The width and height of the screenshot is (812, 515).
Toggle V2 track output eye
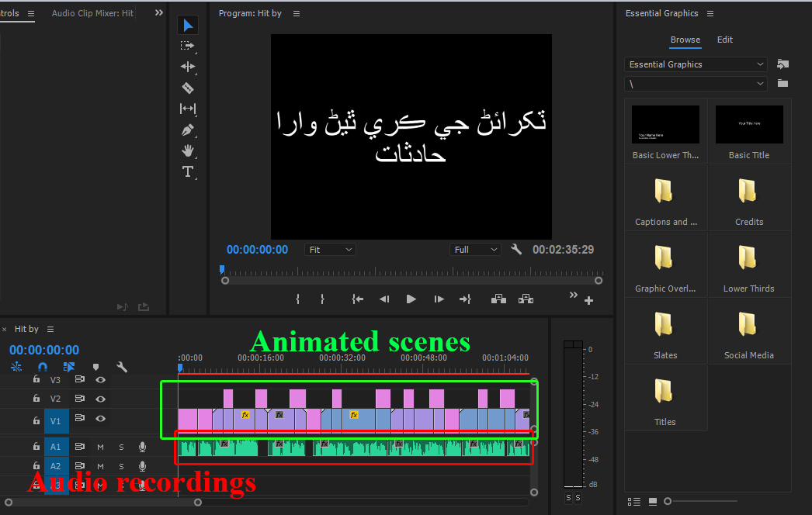(x=100, y=399)
